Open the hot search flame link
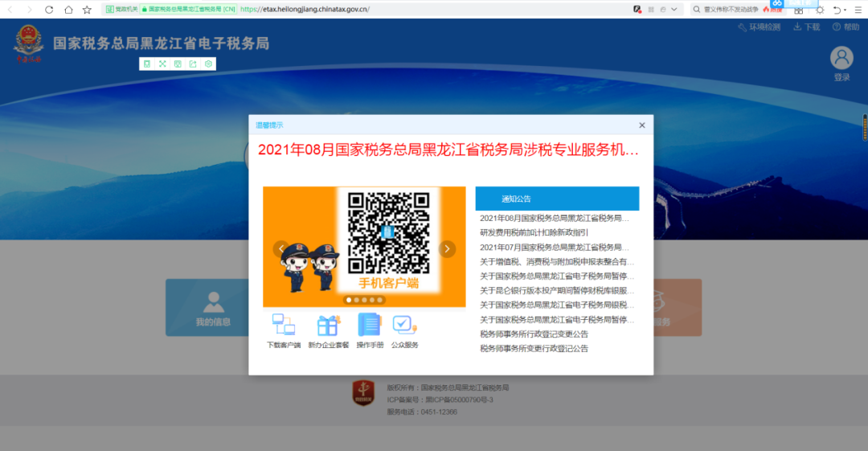The height and width of the screenshot is (451, 868). pyautogui.click(x=773, y=10)
